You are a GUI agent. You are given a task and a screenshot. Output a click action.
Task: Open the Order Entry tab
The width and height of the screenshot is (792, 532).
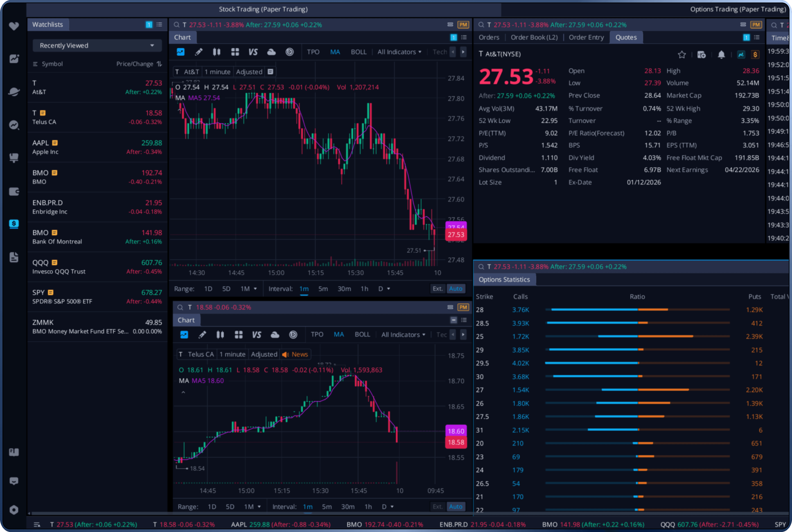tap(586, 37)
